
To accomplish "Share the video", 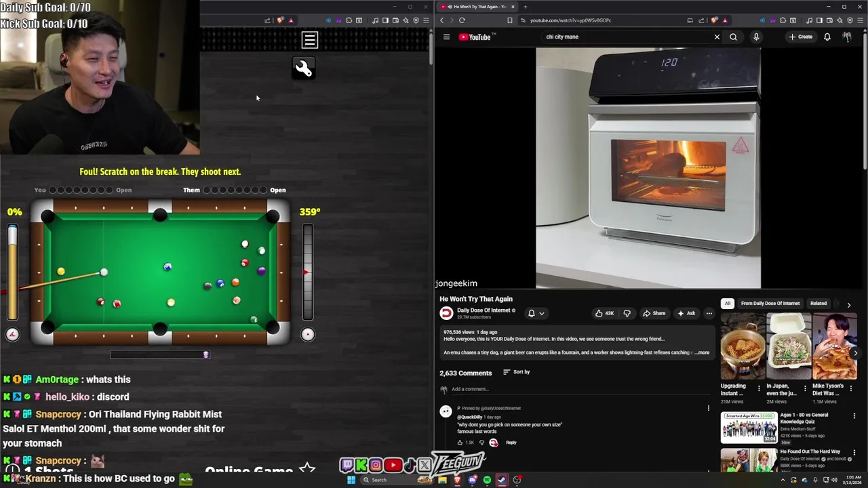I will [x=654, y=313].
